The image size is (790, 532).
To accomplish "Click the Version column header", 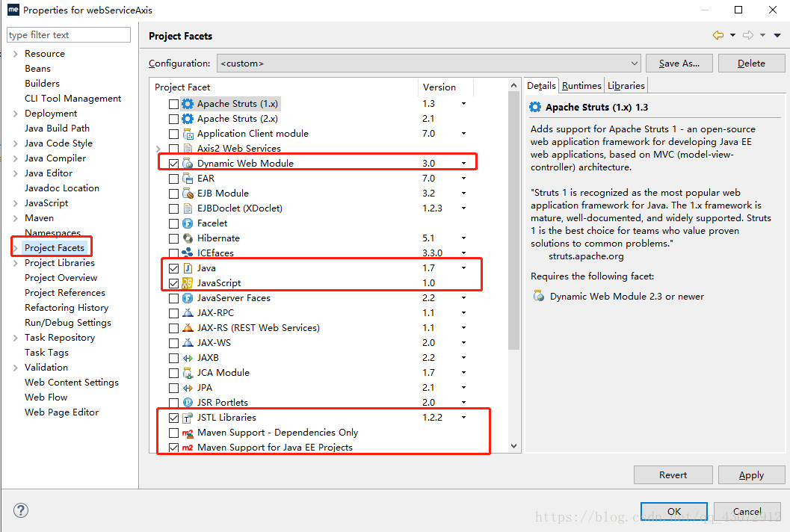I will (x=445, y=87).
